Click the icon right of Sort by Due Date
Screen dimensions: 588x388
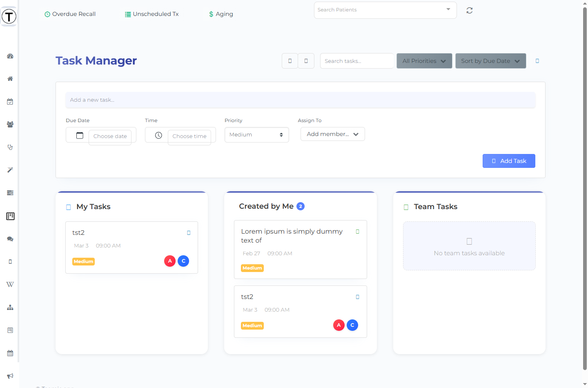[x=537, y=61]
